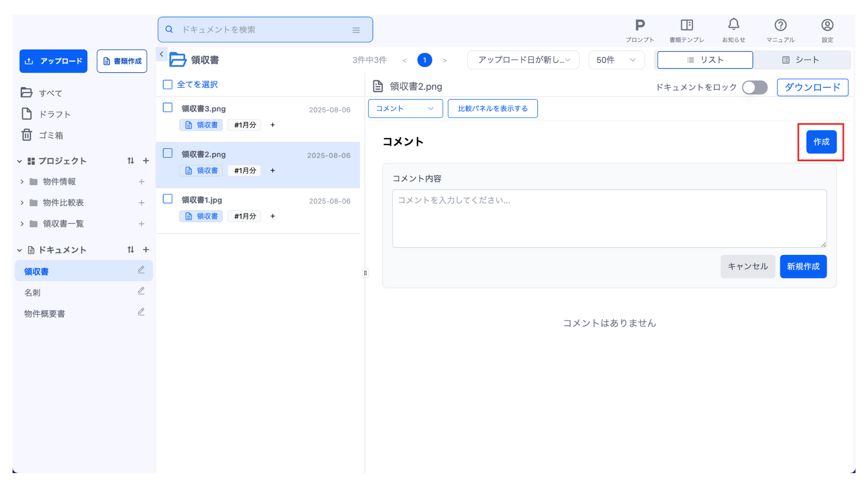Click the sort arrows icon beside プロジェクト

[131, 161]
